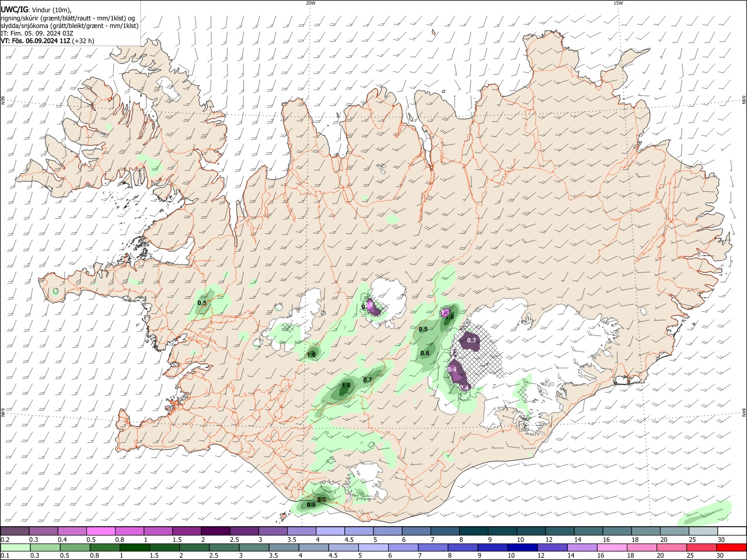
Task: Click the white top-row swatch after 30
Action: 731,531
